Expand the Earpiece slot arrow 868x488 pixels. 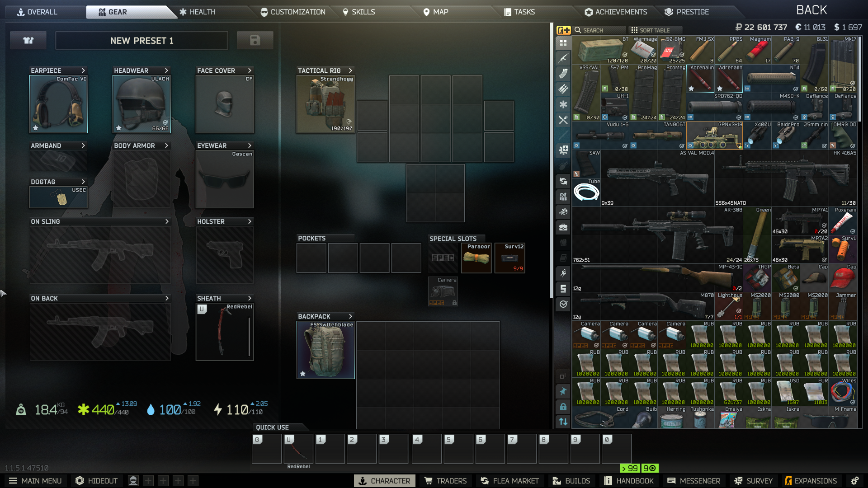pyautogui.click(x=83, y=70)
